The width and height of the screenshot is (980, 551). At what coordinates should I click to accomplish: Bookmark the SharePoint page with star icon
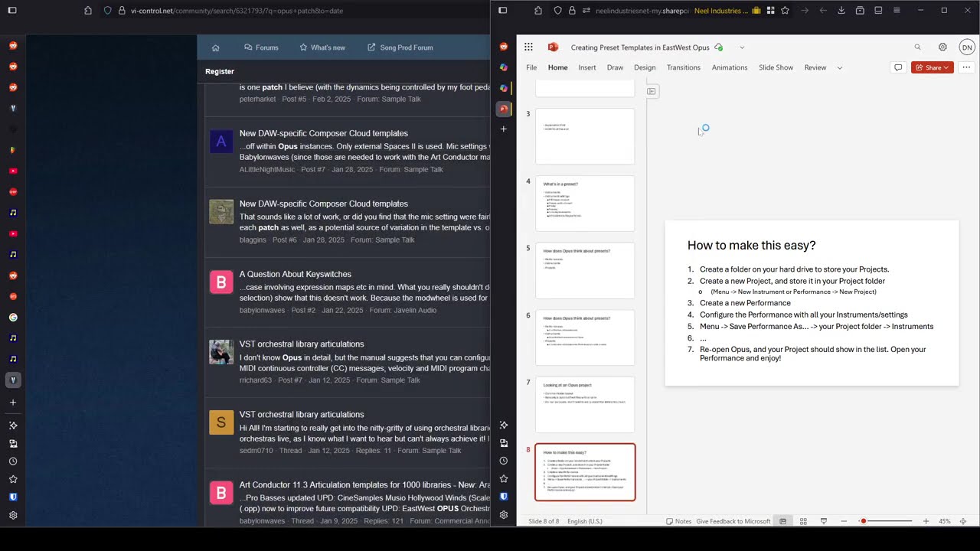tap(786, 11)
